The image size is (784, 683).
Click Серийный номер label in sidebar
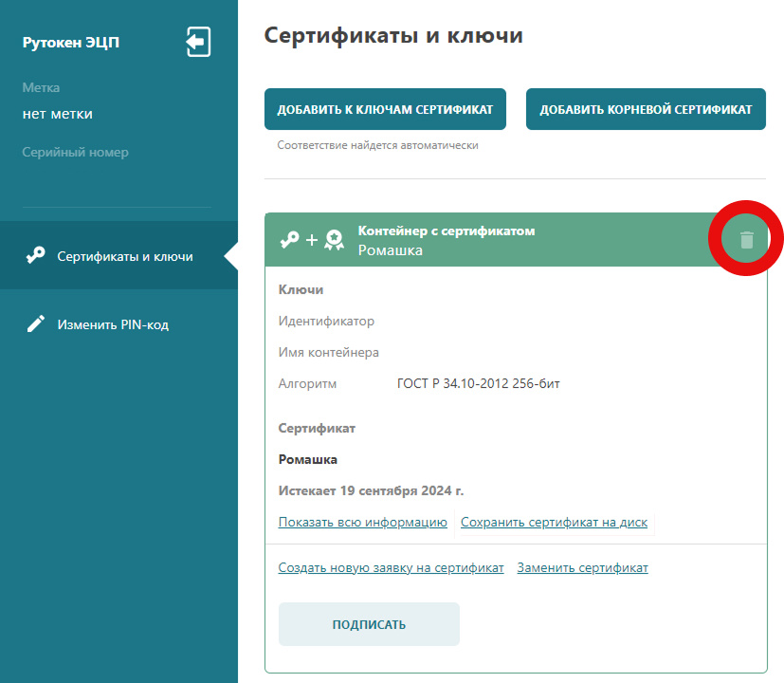(76, 152)
